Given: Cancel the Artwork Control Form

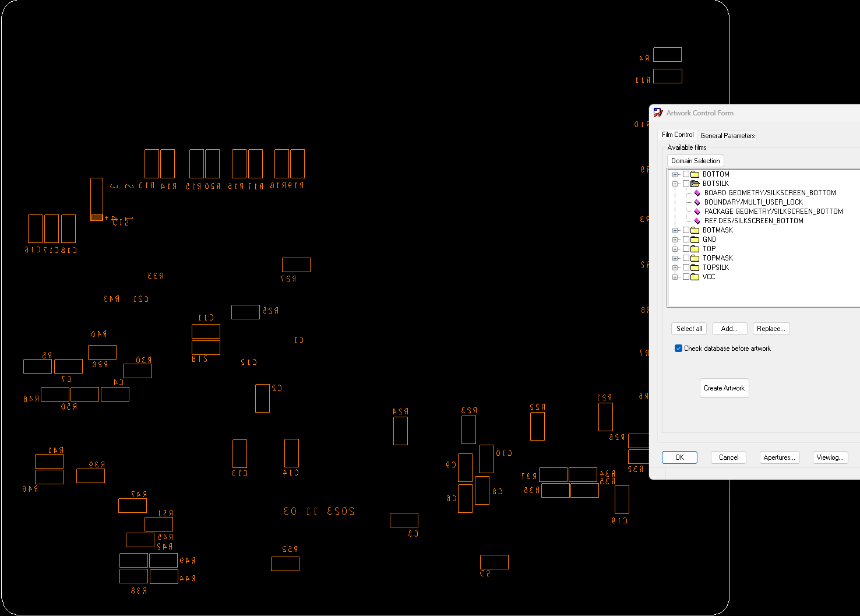Looking at the screenshot, I should coord(728,457).
